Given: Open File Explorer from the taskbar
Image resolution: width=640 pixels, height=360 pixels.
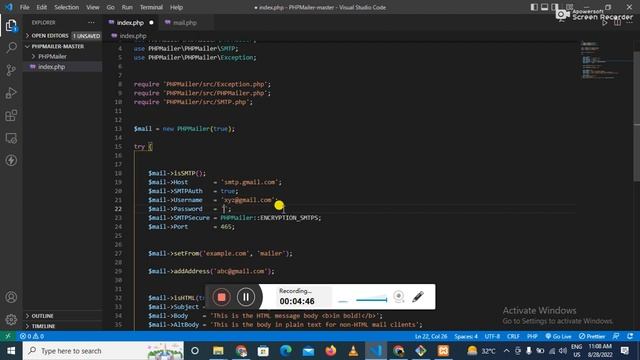Looking at the screenshot, I should coord(218,351).
